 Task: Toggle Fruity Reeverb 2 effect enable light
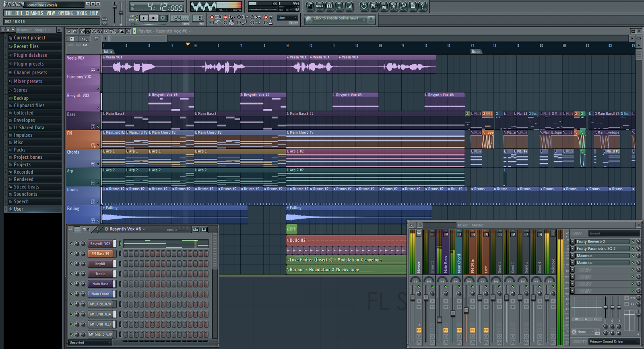633,242
